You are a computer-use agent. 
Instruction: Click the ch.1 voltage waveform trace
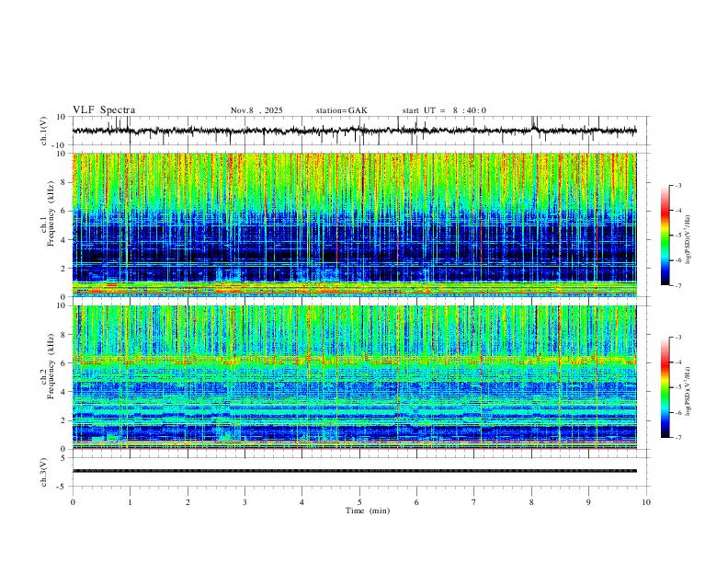tap(354, 131)
